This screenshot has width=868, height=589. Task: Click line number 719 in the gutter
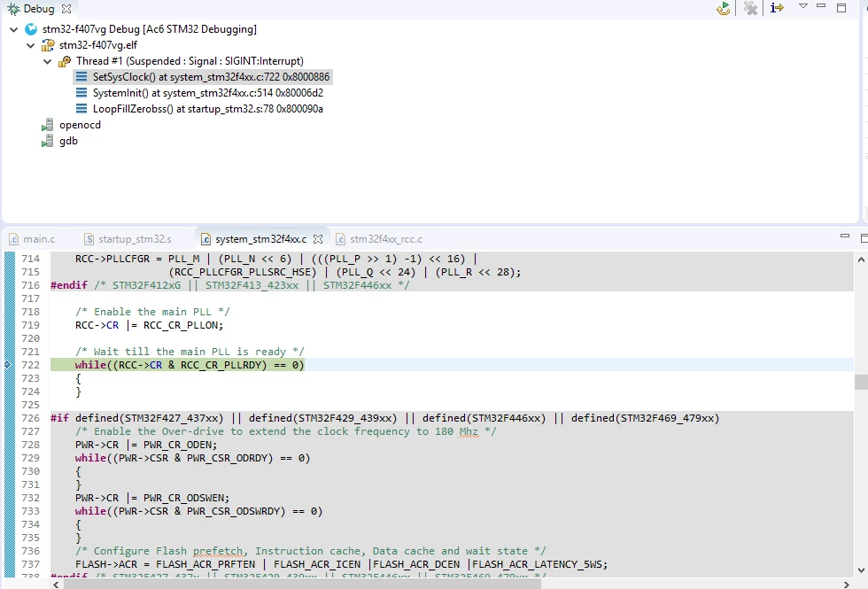click(30, 325)
